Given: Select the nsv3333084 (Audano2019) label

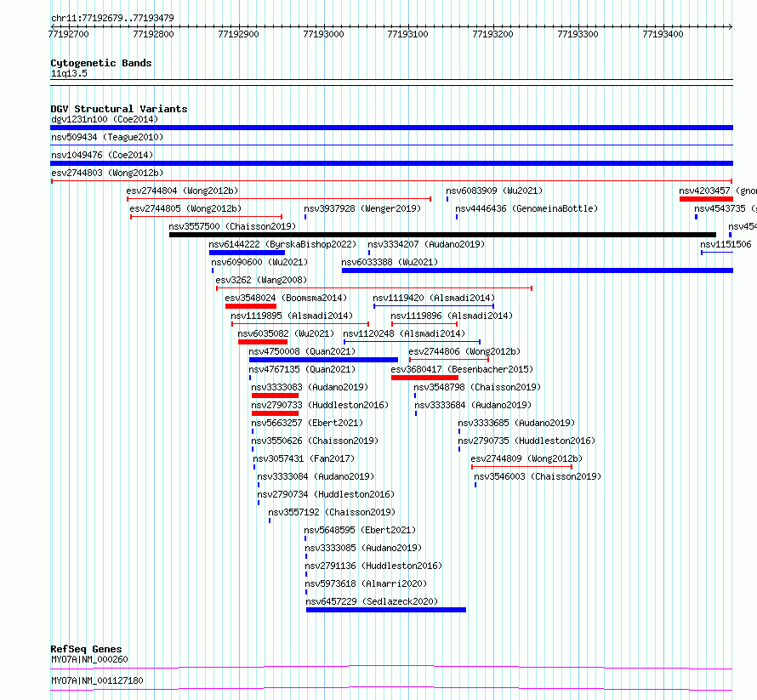Looking at the screenshot, I should click(x=316, y=476).
